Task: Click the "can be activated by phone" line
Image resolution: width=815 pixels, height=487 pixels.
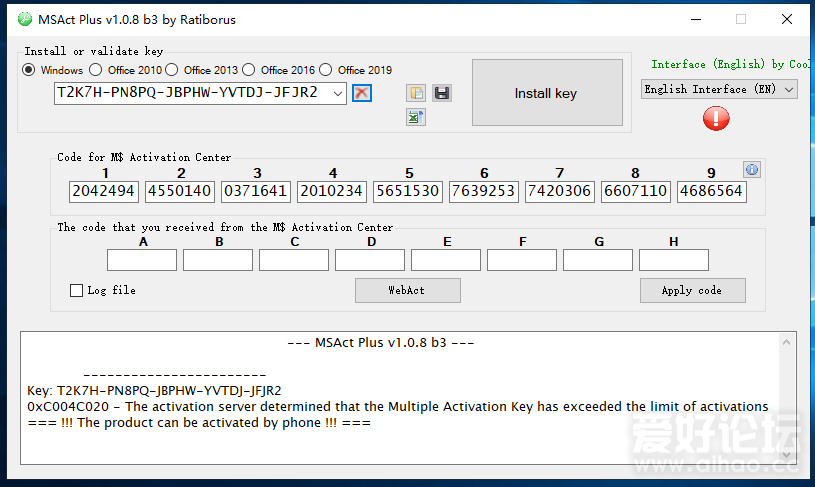Action: [199, 423]
